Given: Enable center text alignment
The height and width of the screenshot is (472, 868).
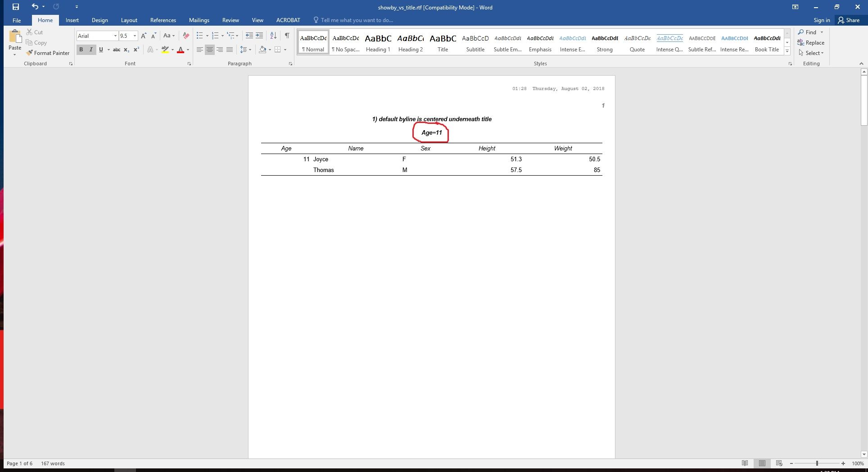Looking at the screenshot, I should (x=209, y=50).
